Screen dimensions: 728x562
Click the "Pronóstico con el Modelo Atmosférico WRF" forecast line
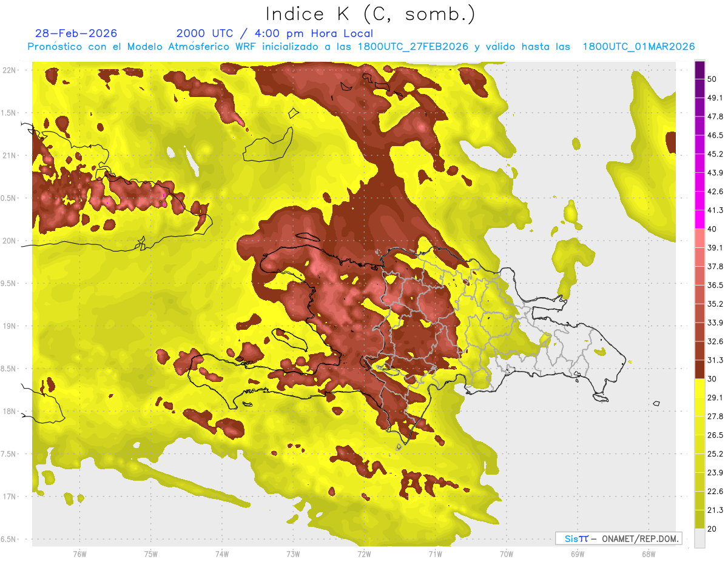point(361,47)
